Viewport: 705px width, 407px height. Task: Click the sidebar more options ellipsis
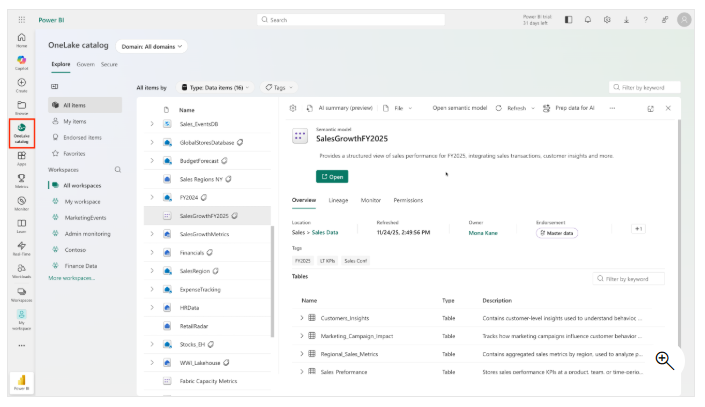[x=22, y=345]
